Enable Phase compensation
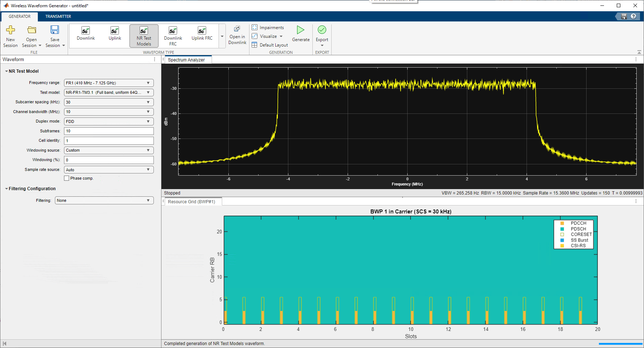644x348 pixels. [67, 178]
